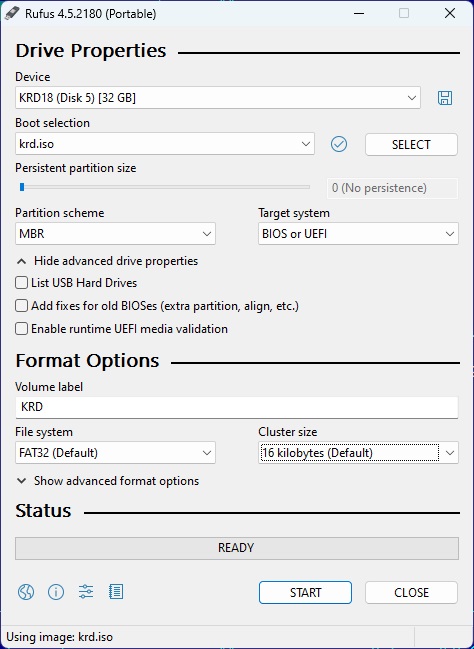Open the Partition scheme MBR dropdown
Image resolution: width=474 pixels, height=649 pixels.
click(115, 233)
